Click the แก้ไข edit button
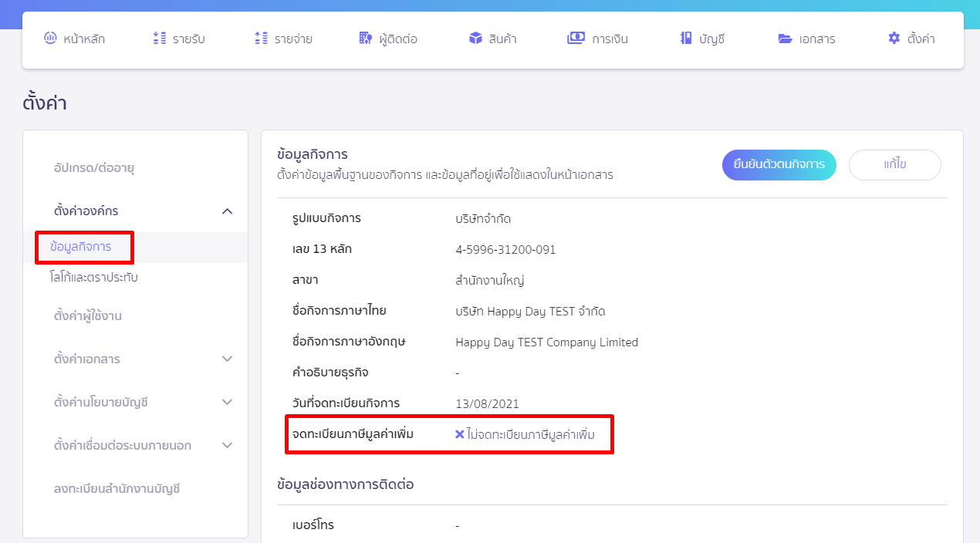 click(894, 165)
